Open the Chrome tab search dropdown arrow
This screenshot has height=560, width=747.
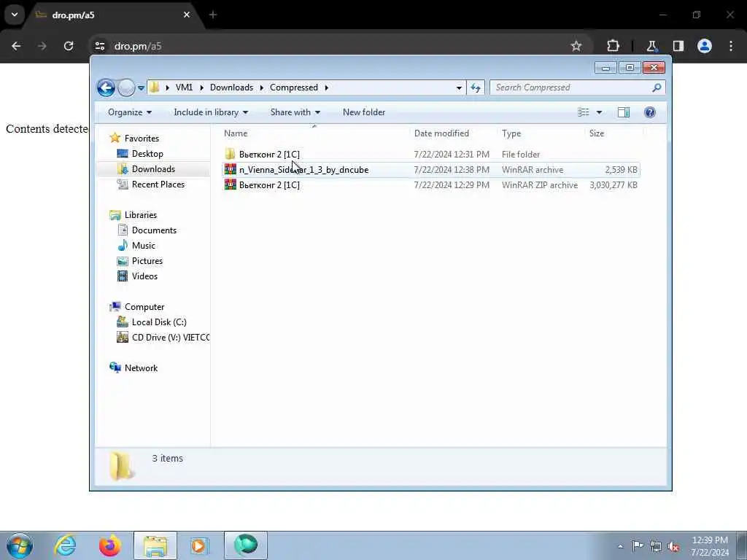click(x=15, y=15)
